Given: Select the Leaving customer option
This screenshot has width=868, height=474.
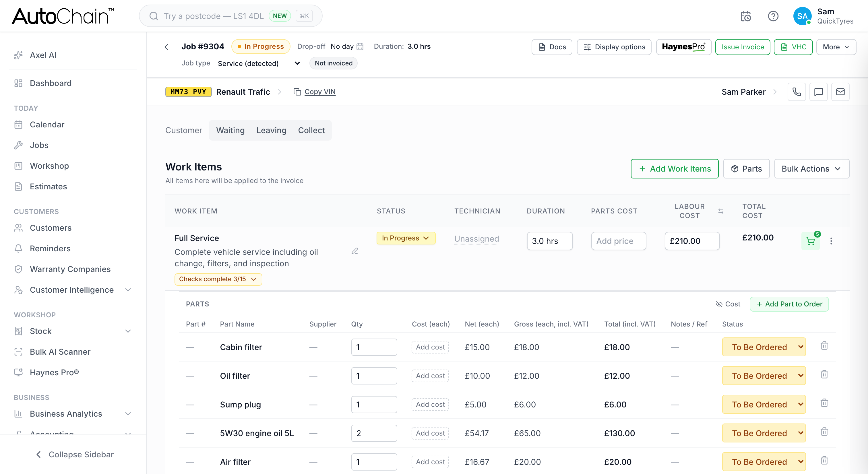Looking at the screenshot, I should pos(271,130).
